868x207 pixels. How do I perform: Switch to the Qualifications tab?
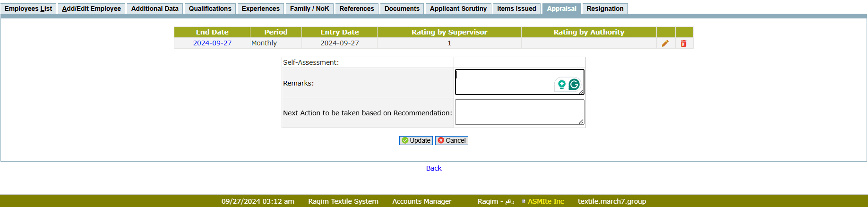[x=210, y=9]
